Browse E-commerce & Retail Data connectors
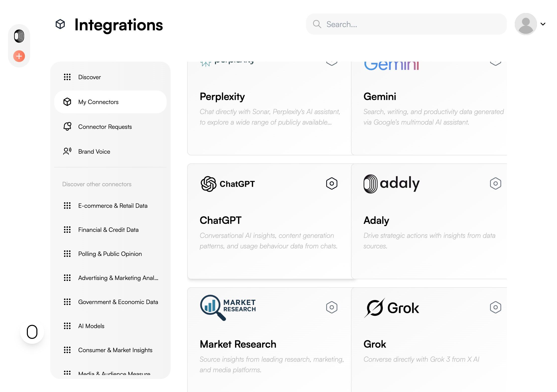The height and width of the screenshot is (392, 557). click(113, 206)
